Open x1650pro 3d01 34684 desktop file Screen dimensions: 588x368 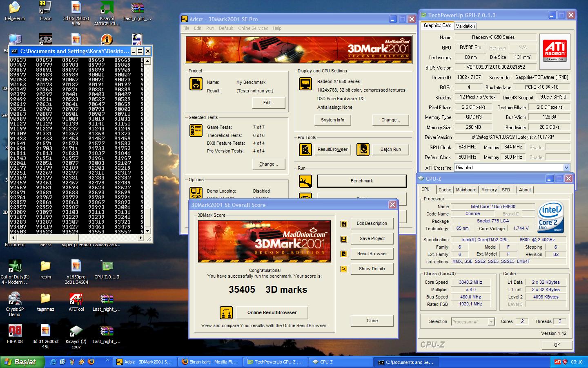pos(76,272)
